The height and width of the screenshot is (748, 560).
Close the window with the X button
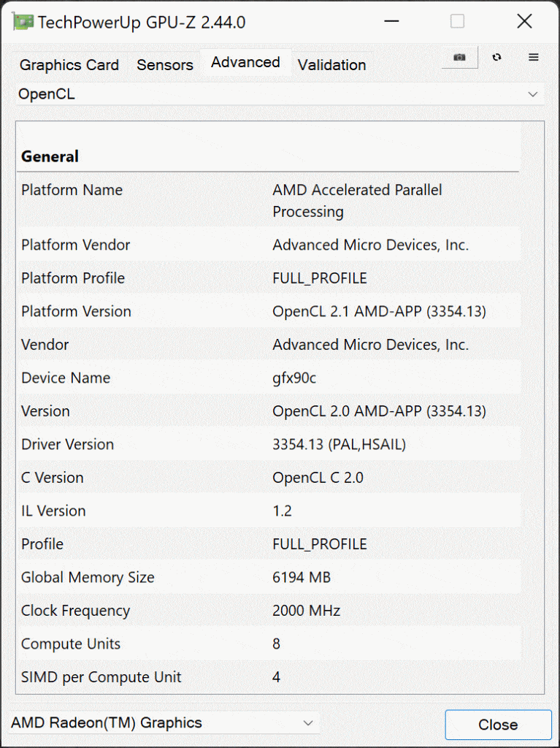pyautogui.click(x=524, y=21)
